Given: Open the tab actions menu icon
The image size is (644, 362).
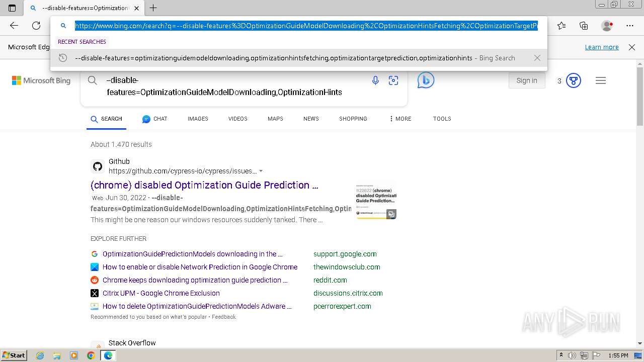Looking at the screenshot, I should pyautogui.click(x=12, y=8).
